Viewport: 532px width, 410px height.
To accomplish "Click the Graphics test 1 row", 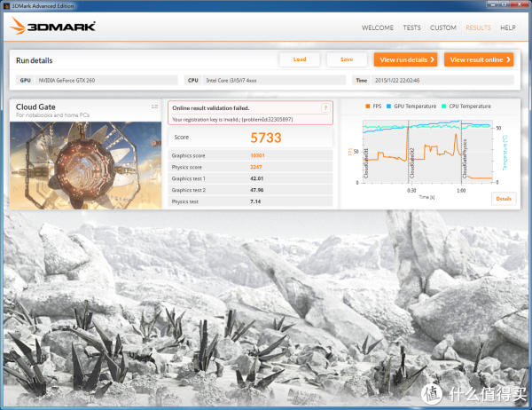I will click(x=250, y=178).
